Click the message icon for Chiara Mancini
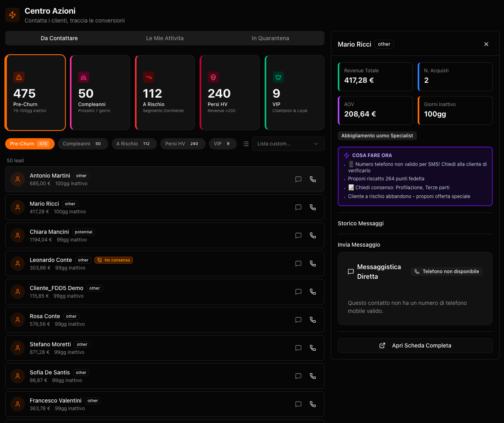 298,235
